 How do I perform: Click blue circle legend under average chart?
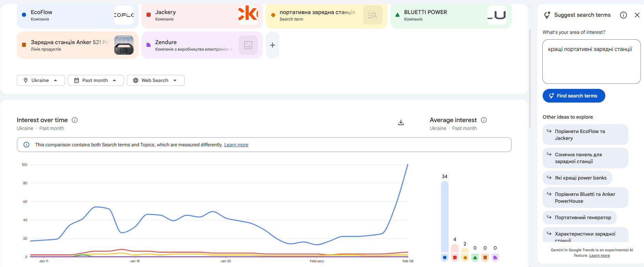445,257
